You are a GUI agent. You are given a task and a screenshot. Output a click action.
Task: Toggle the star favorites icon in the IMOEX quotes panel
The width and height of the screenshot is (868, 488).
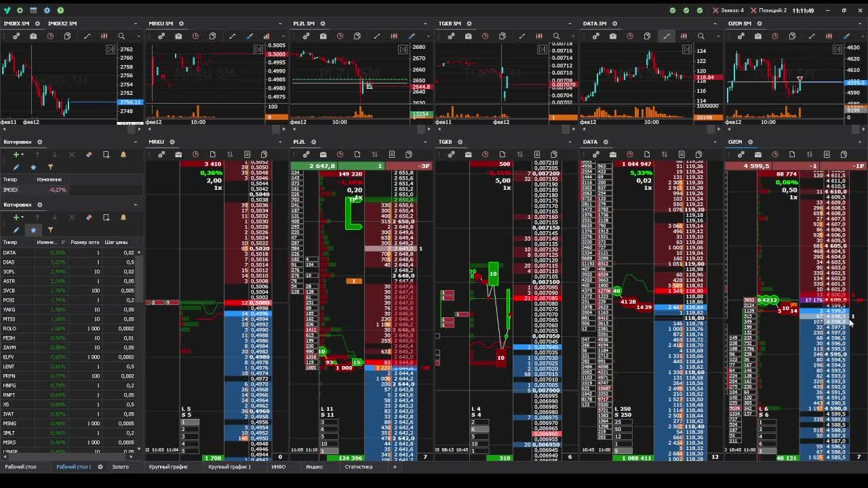click(x=33, y=167)
